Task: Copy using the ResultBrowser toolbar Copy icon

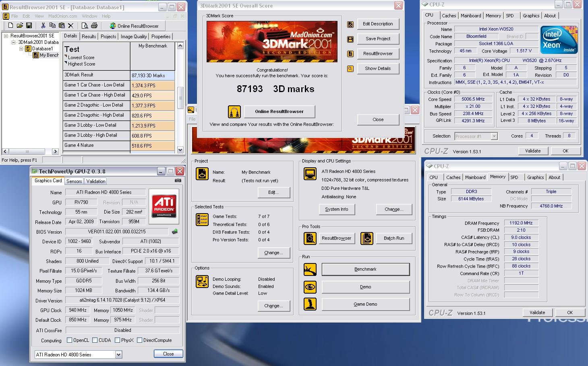Action: [x=52, y=26]
